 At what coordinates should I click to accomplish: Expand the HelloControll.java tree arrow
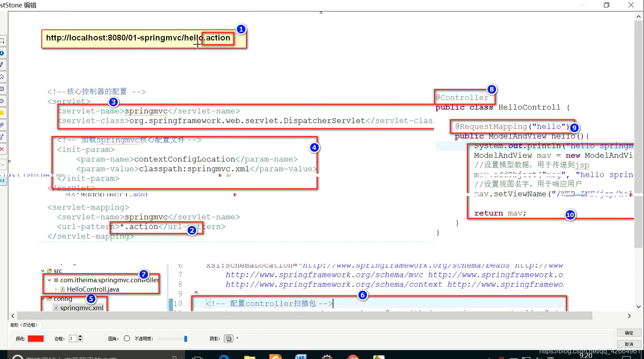tap(56, 289)
